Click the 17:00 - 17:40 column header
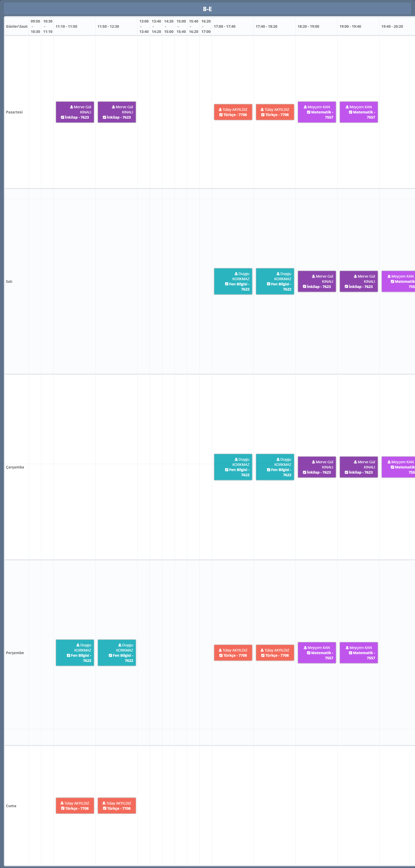415x868 pixels. 224,27
